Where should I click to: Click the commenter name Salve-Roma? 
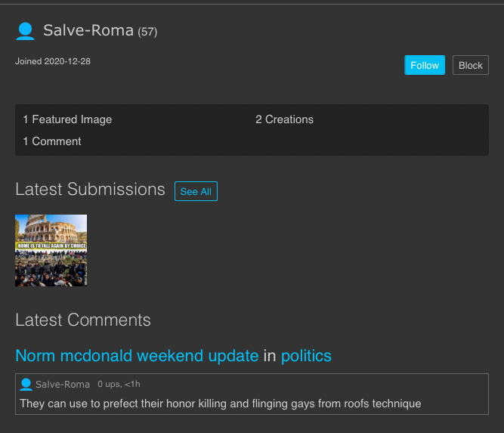click(63, 385)
